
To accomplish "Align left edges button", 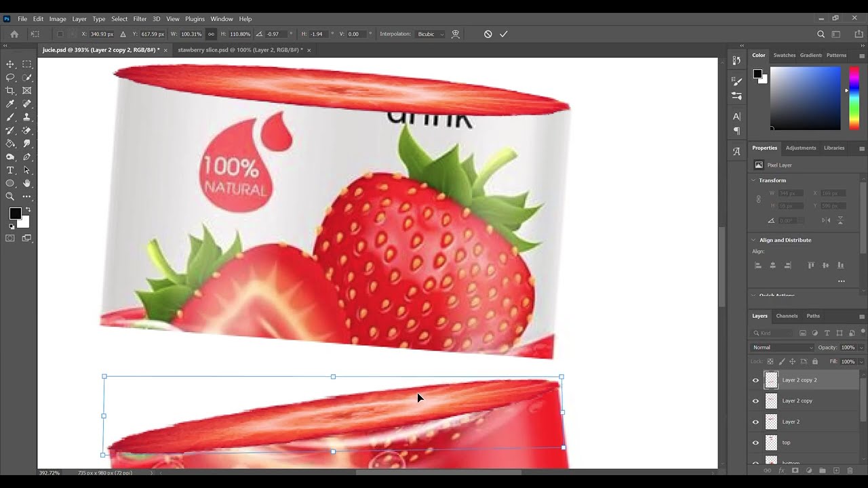I will pyautogui.click(x=758, y=266).
